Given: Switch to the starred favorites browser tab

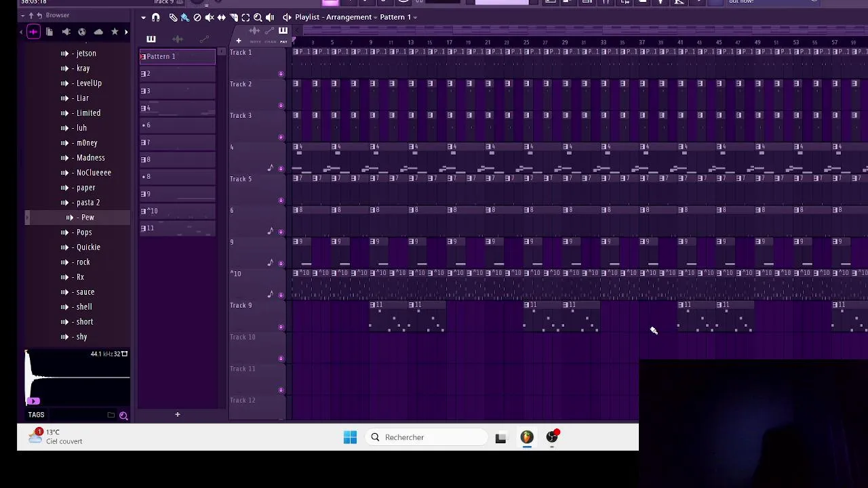Looking at the screenshot, I should point(115,32).
